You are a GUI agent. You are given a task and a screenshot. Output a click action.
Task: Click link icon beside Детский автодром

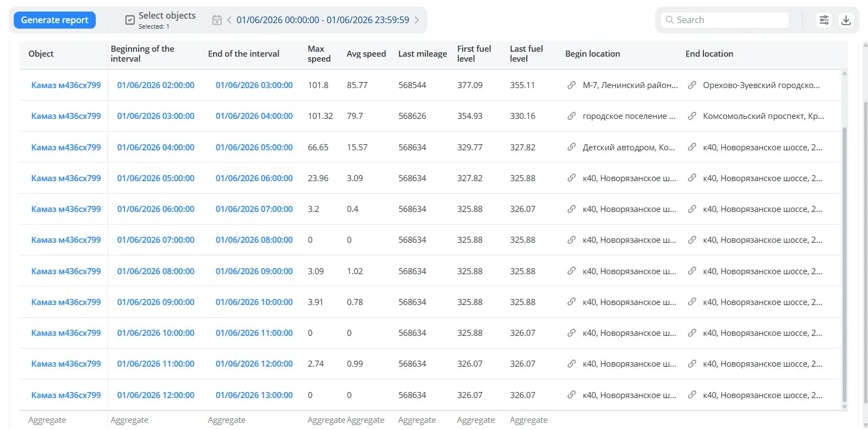point(571,148)
